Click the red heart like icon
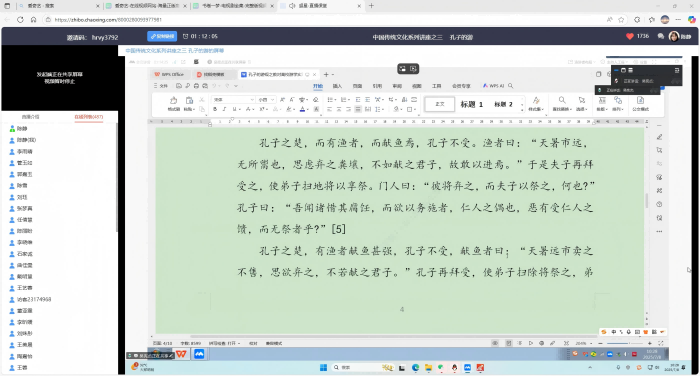The height and width of the screenshot is (376, 700). (629, 36)
